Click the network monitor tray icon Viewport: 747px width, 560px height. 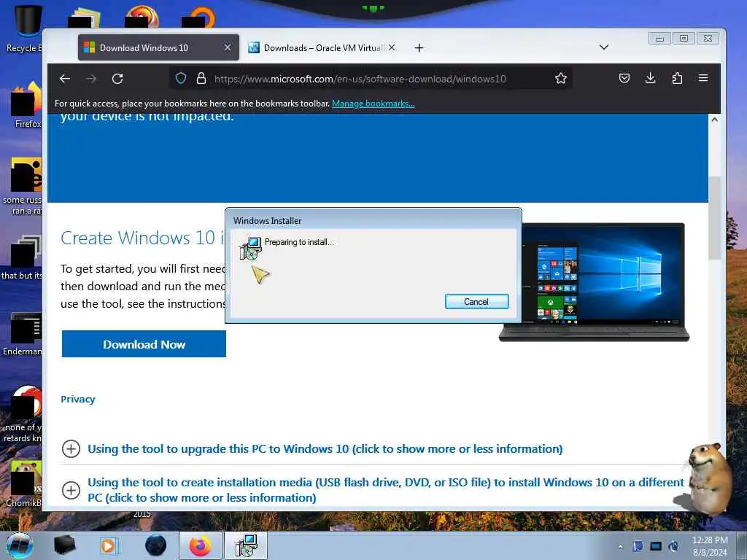tap(656, 546)
